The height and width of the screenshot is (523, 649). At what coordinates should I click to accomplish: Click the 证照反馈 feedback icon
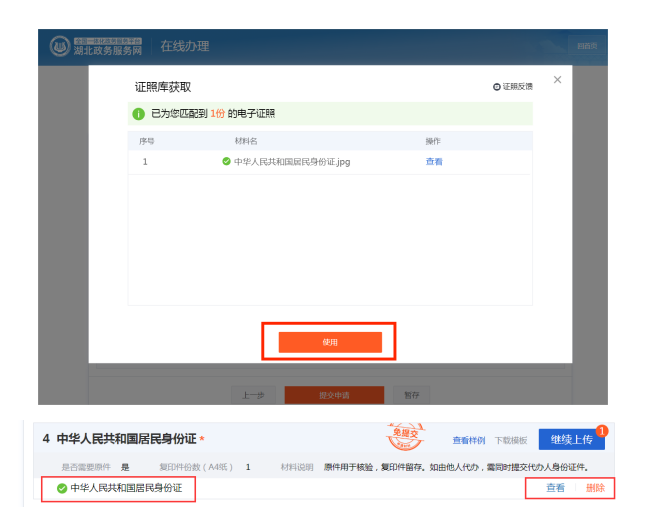[x=496, y=87]
